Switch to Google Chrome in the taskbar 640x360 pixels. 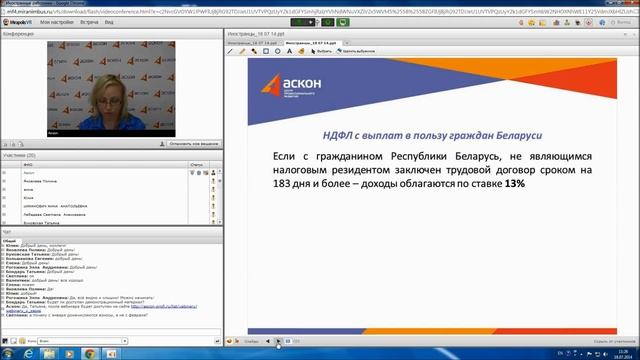tap(90, 354)
